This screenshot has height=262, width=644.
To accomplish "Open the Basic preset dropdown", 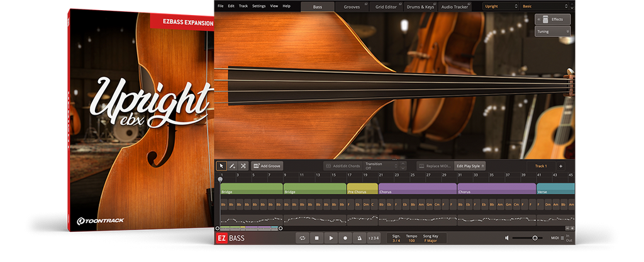I will coord(545,6).
